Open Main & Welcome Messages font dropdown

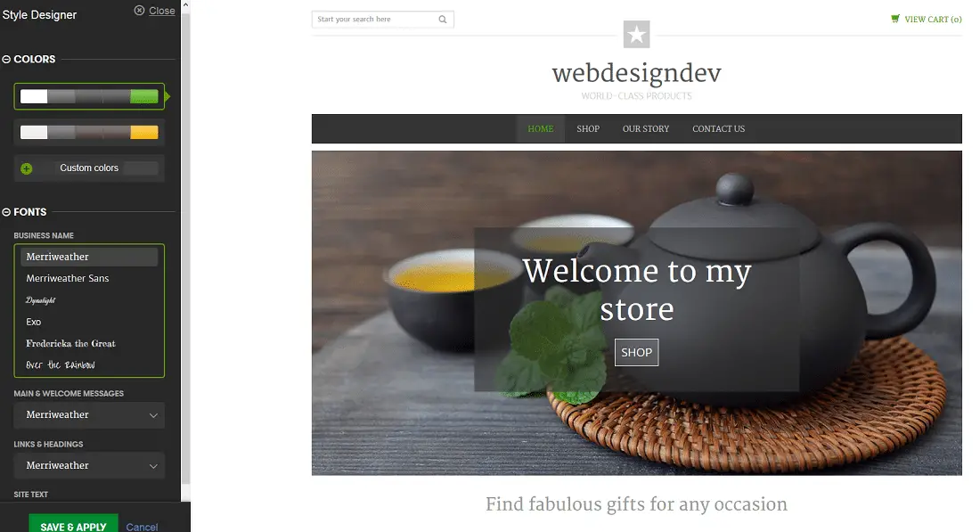[x=89, y=415]
